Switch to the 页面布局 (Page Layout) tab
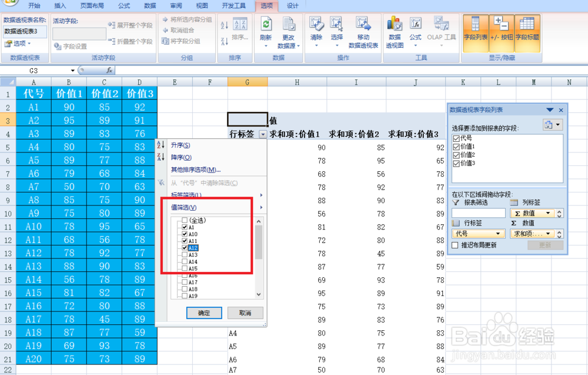 pyautogui.click(x=92, y=6)
